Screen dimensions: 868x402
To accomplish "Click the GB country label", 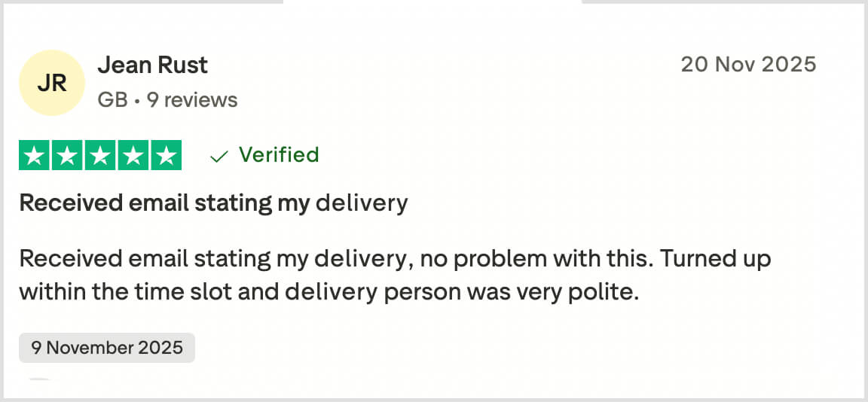I will pos(112,99).
